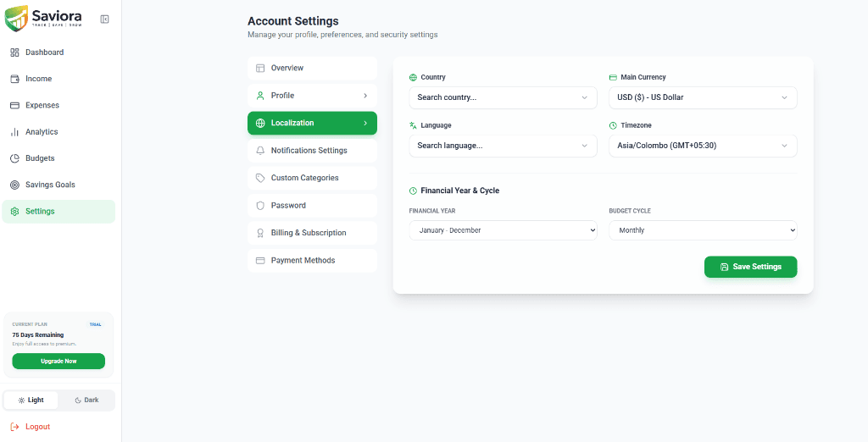Click the TRIAL plan badge
The width and height of the screenshot is (868, 442).
(96, 324)
